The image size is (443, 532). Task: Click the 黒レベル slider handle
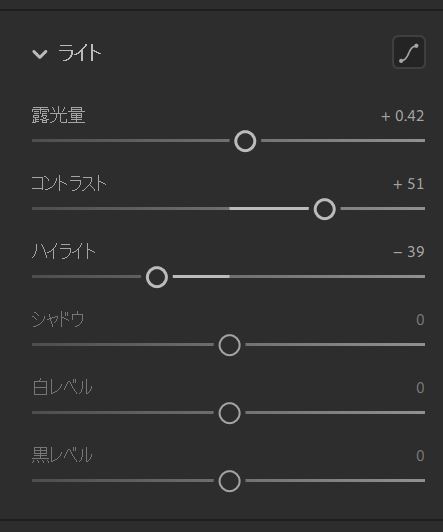click(230, 481)
